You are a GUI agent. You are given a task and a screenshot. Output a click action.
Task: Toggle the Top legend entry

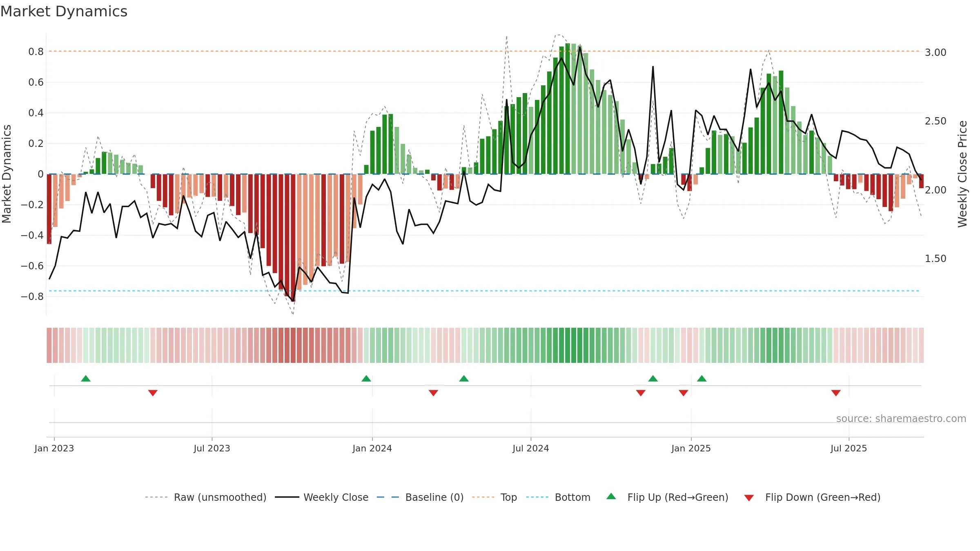(x=494, y=497)
